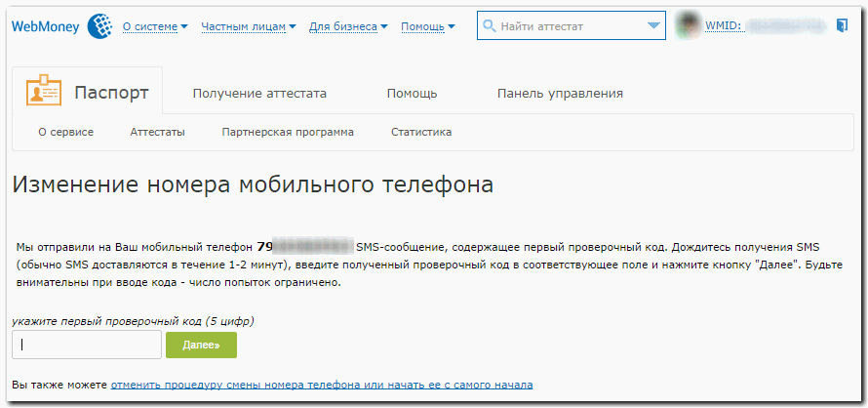Open the WebMoney text logo homepage
Viewport: 868px width, 408px height.
pyautogui.click(x=45, y=26)
